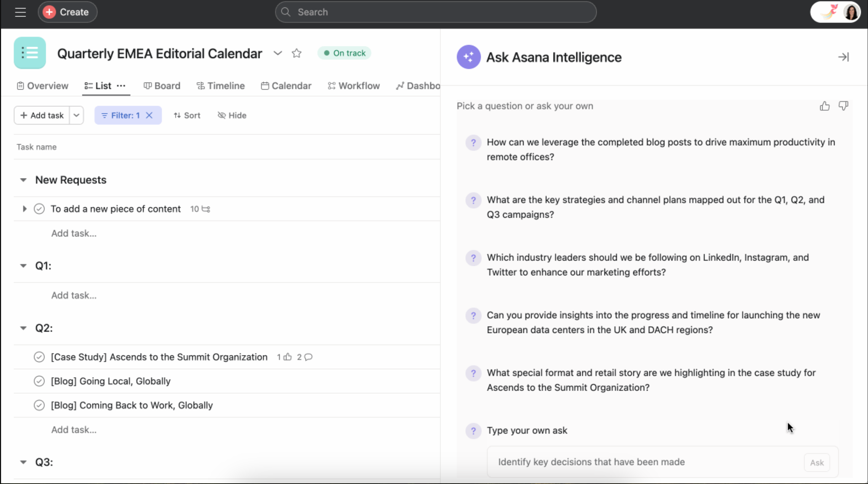Screen dimensions: 868x484
Task: Click the Asana Intelligence sparkle icon
Action: [x=468, y=57]
